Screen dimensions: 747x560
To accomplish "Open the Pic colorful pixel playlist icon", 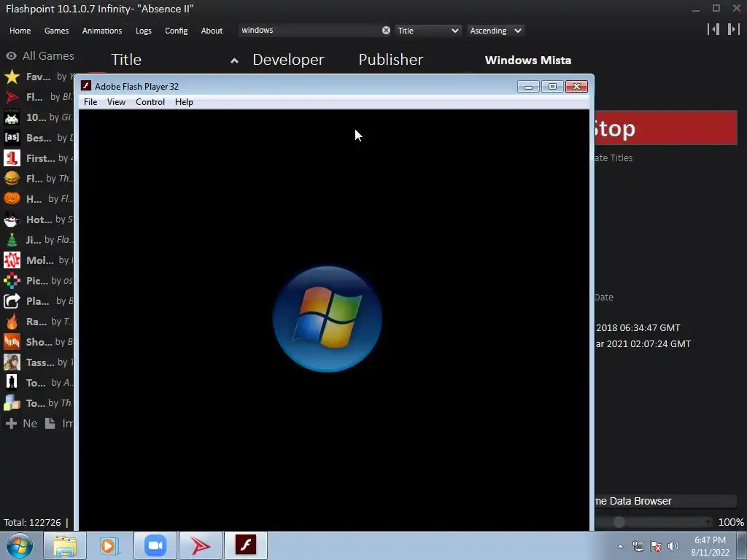I will [x=12, y=281].
